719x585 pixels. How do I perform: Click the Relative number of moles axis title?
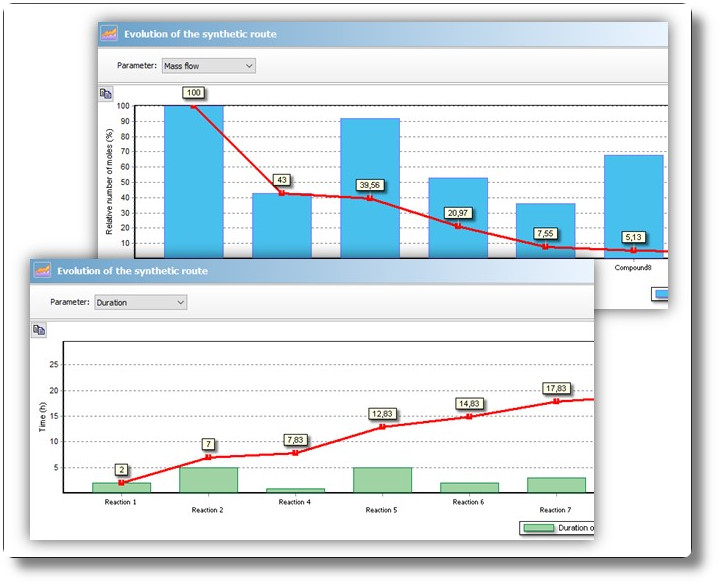109,182
